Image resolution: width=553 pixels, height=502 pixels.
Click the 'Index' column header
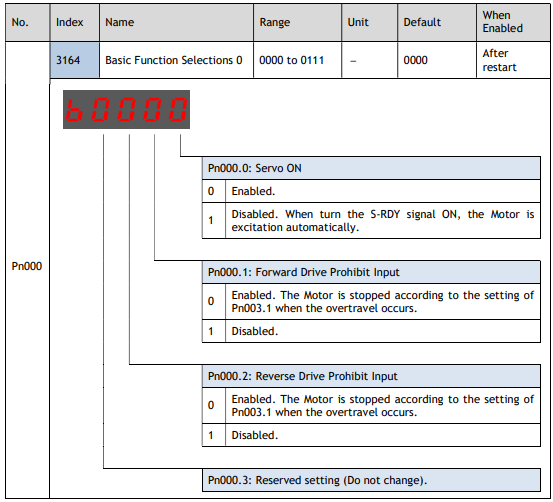[x=74, y=22]
